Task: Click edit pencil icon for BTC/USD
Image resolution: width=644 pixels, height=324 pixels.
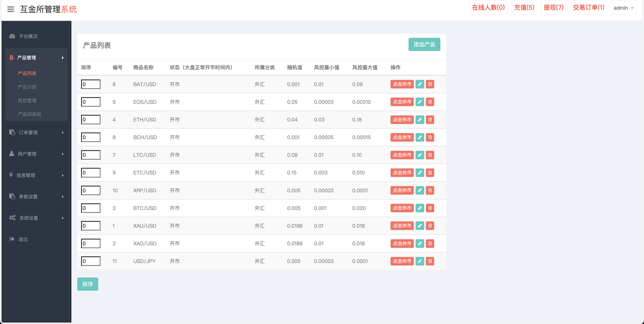Action: click(x=420, y=208)
